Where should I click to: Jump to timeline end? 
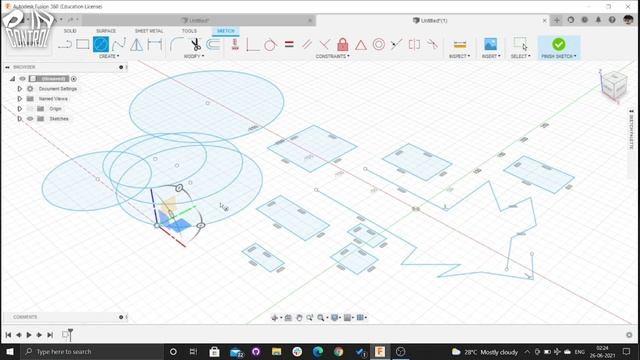50,335
